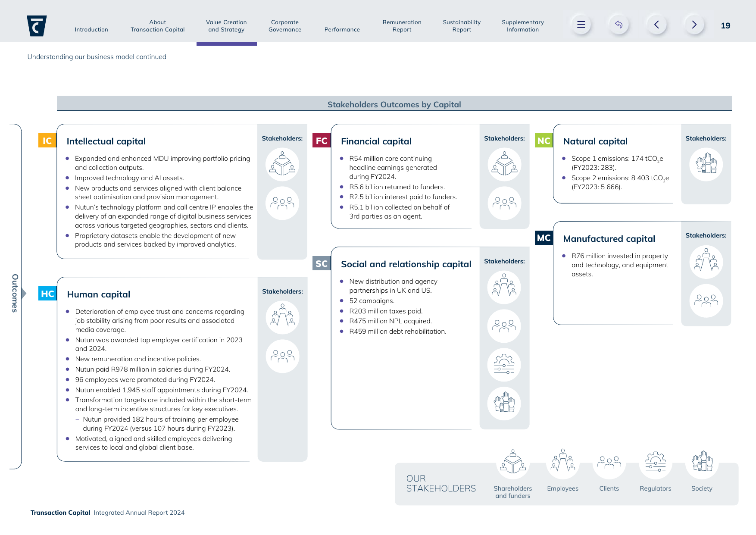This screenshot has width=756, height=535.
Task: Click shareholders icon in Intellectual capital
Action: point(282,165)
